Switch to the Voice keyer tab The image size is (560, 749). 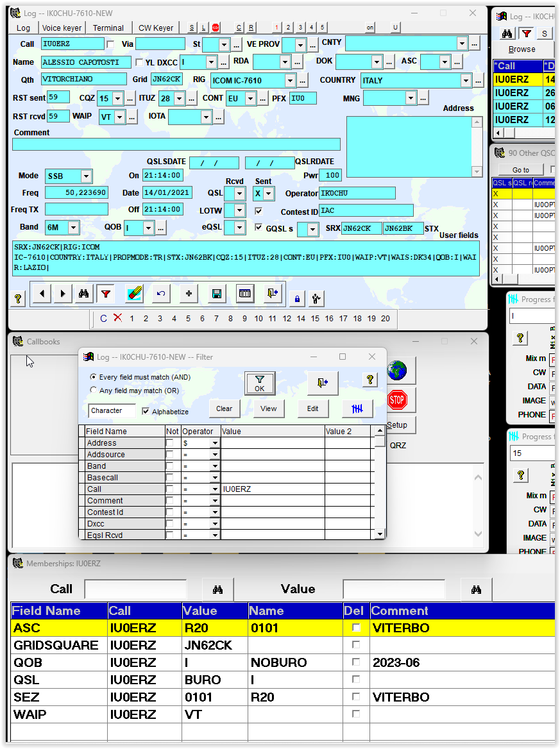coord(62,28)
